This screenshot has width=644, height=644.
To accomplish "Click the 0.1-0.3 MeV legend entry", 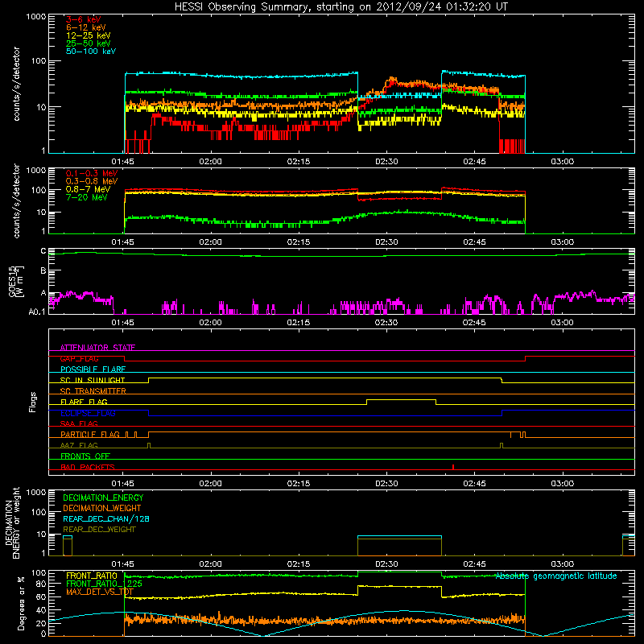I will [92, 174].
